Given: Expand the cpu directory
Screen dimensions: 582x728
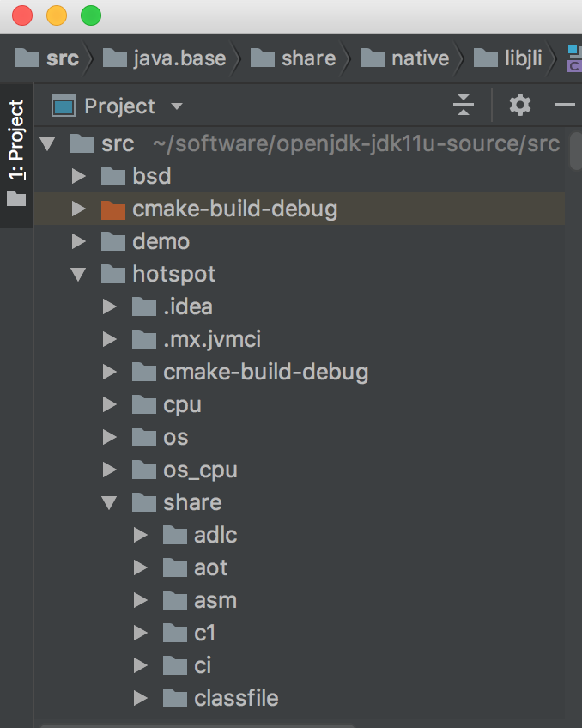Looking at the screenshot, I should 110,404.
